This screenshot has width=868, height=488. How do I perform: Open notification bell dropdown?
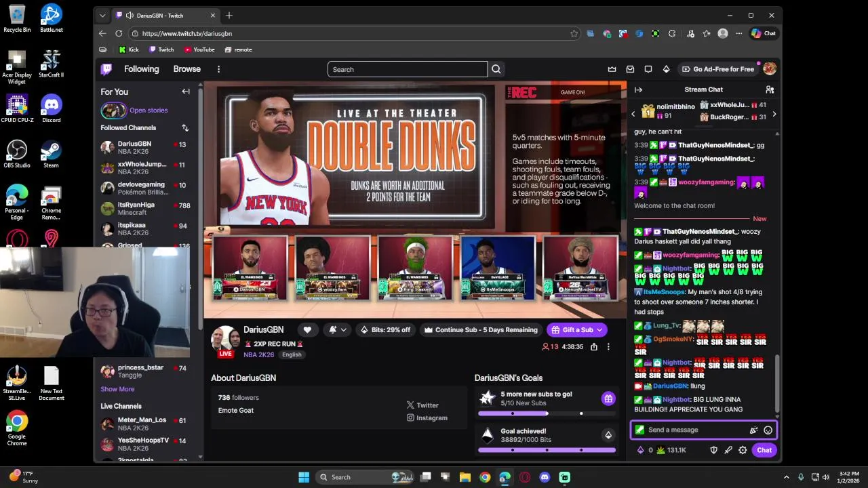[x=337, y=330]
